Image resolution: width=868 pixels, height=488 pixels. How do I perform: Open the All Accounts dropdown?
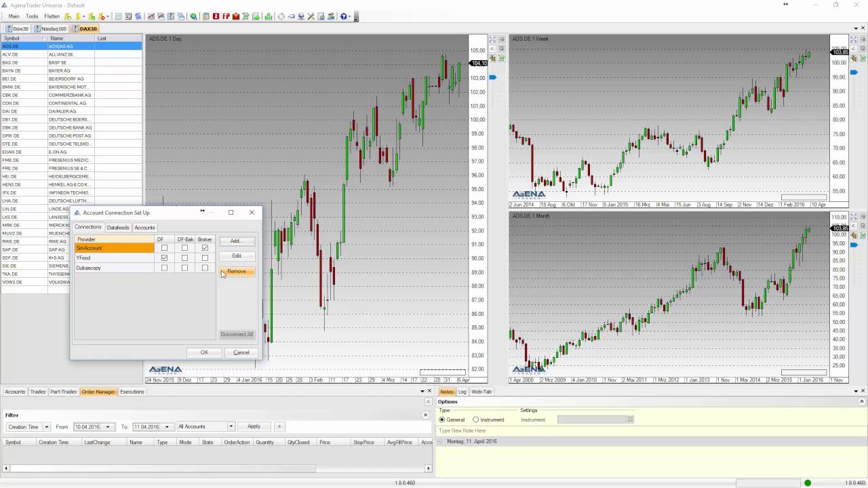click(231, 427)
